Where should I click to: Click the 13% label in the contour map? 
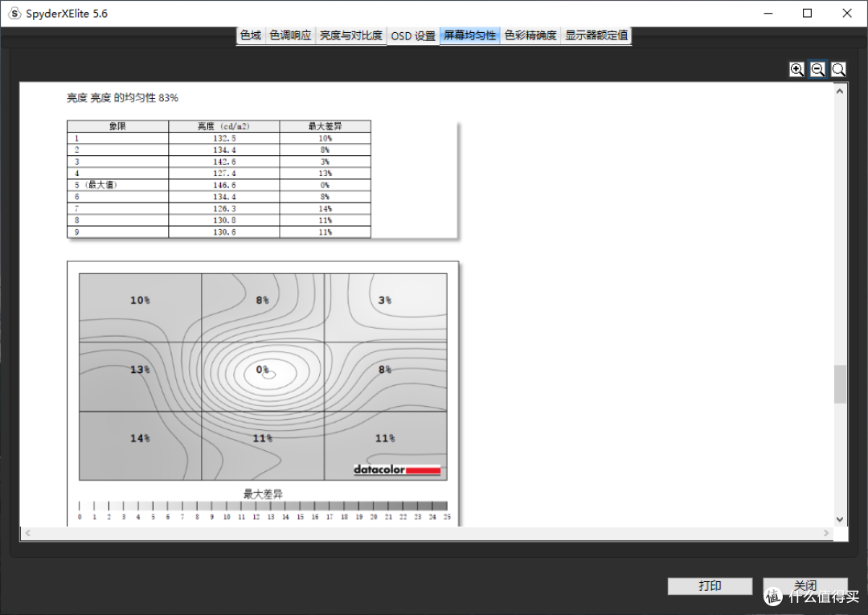pos(140,369)
